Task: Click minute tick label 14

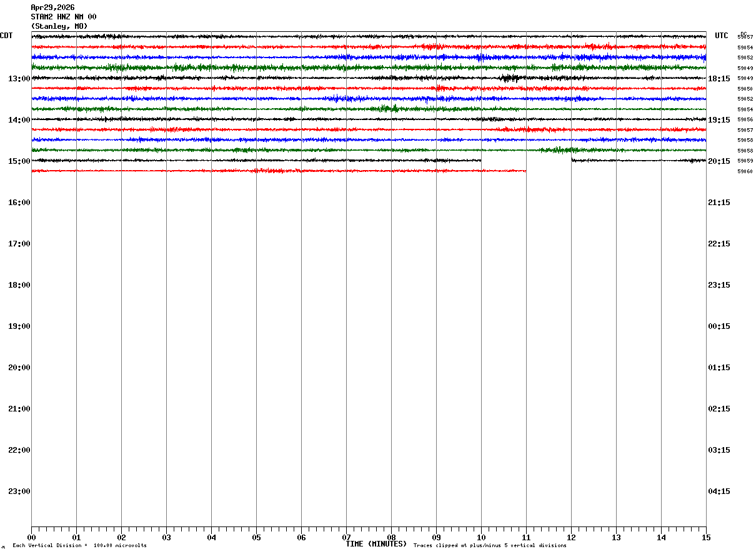Action: (661, 538)
